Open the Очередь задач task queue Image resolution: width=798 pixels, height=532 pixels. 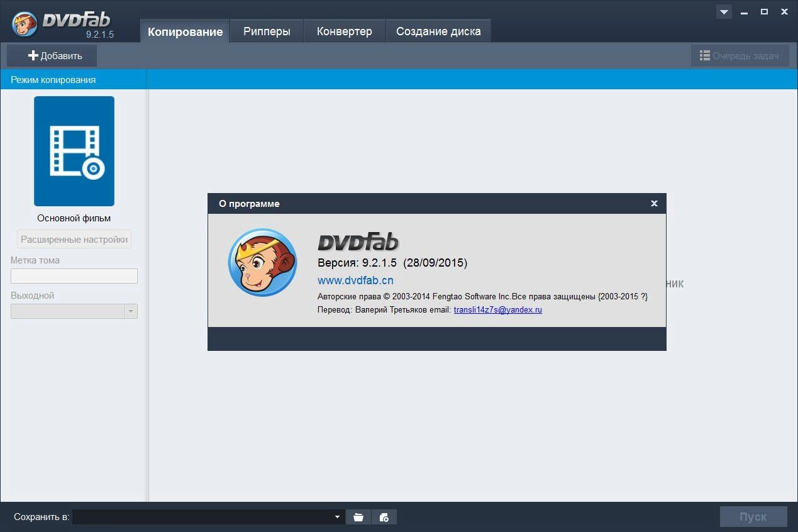pyautogui.click(x=740, y=56)
